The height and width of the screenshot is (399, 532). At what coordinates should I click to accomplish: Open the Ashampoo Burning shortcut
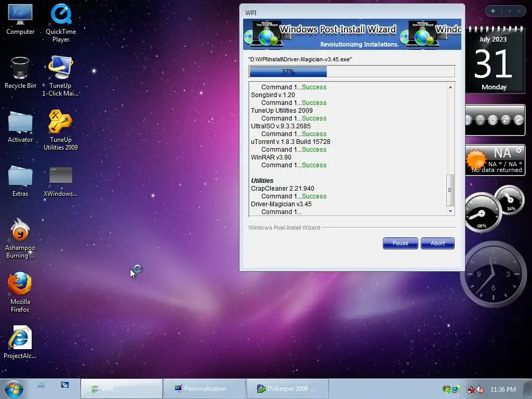[x=20, y=238]
